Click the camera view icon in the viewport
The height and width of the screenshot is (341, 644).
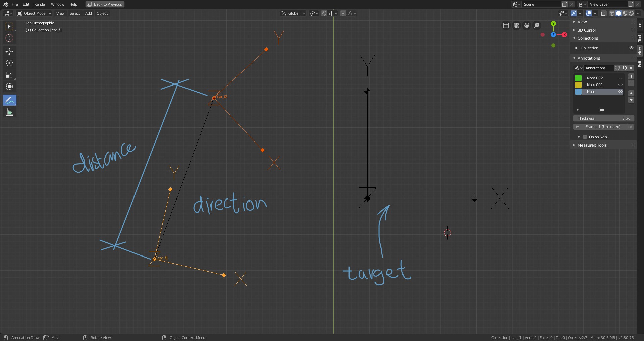coord(516,25)
